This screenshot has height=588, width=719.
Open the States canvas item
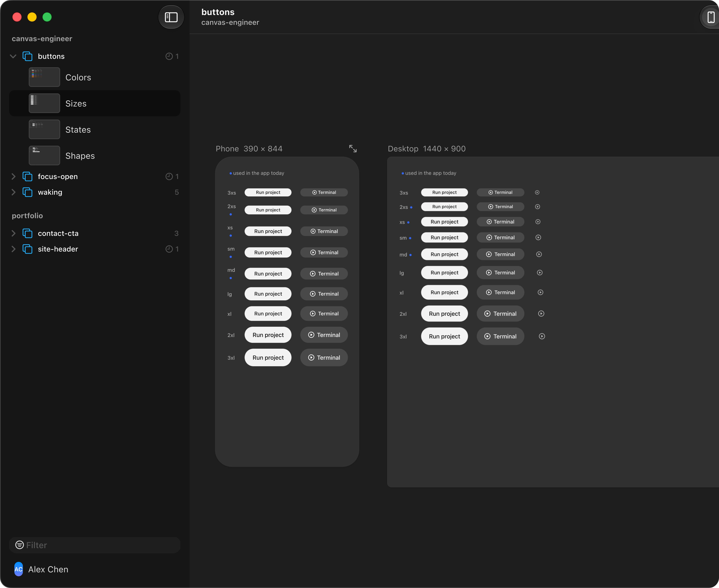(x=95, y=129)
